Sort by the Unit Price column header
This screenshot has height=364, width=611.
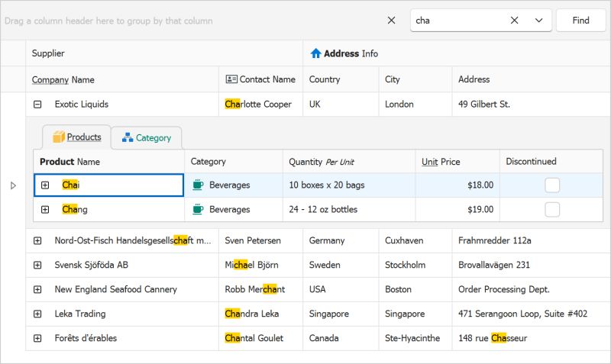441,162
